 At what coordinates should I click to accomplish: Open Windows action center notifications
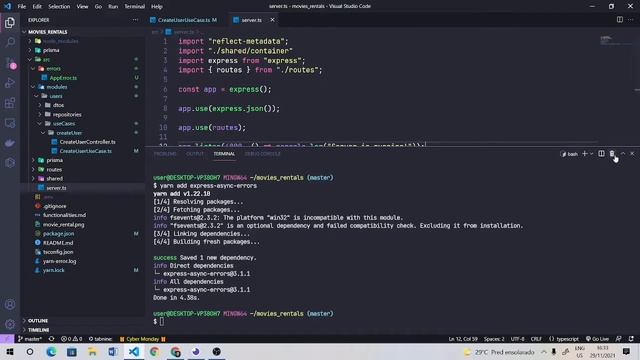[626, 352]
